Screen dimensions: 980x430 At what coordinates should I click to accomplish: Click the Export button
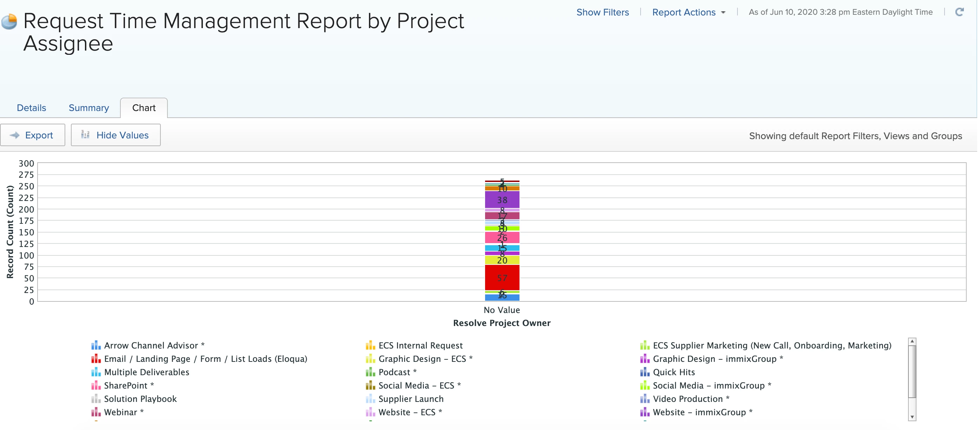click(x=33, y=135)
